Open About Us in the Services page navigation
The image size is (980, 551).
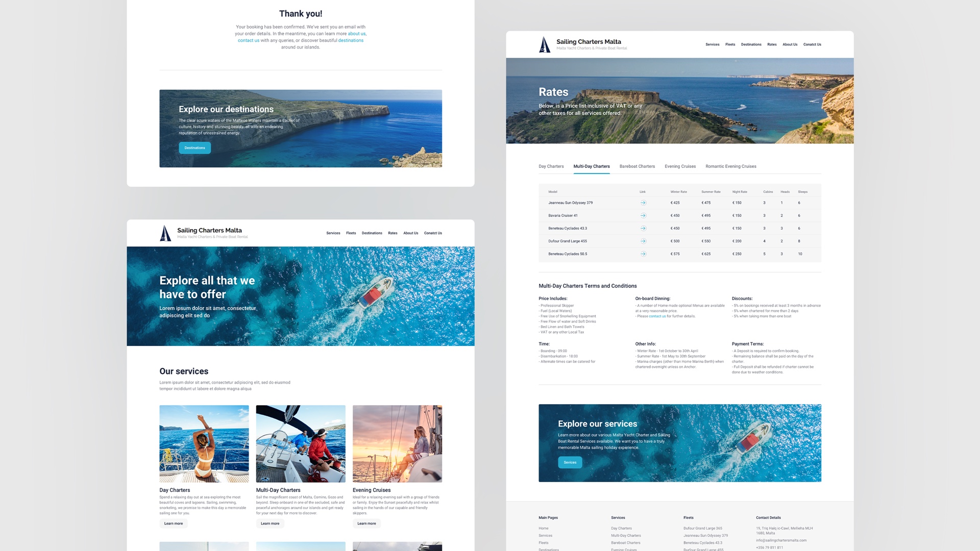[x=411, y=233]
